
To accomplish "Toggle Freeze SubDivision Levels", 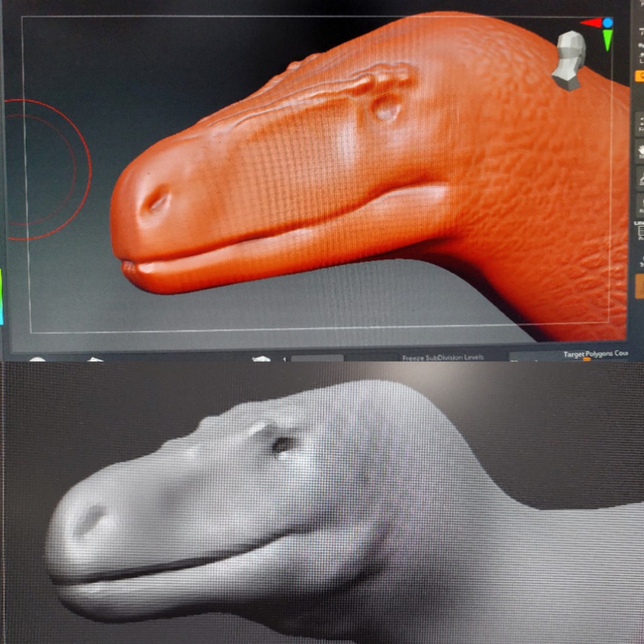I will (442, 357).
